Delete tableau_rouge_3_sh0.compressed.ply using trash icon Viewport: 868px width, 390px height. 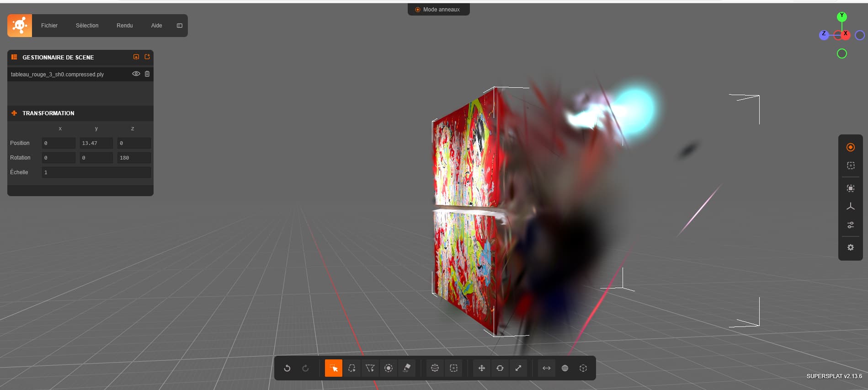click(147, 74)
